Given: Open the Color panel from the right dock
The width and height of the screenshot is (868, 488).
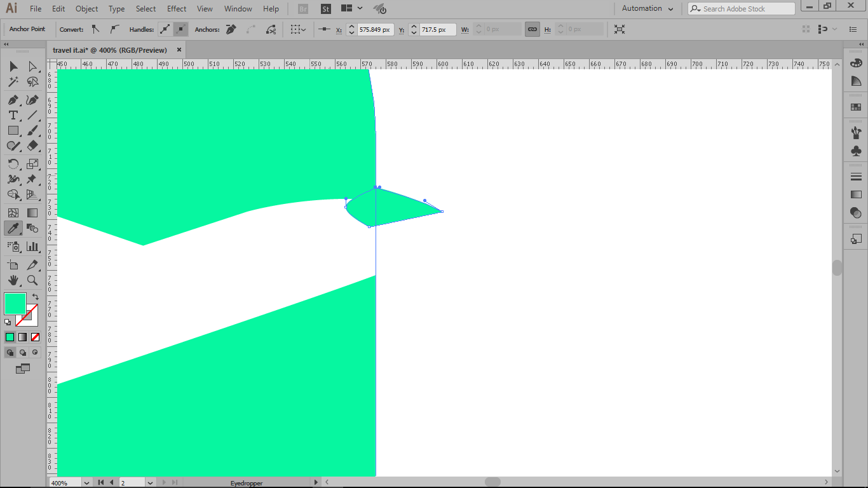Looking at the screenshot, I should [855, 62].
